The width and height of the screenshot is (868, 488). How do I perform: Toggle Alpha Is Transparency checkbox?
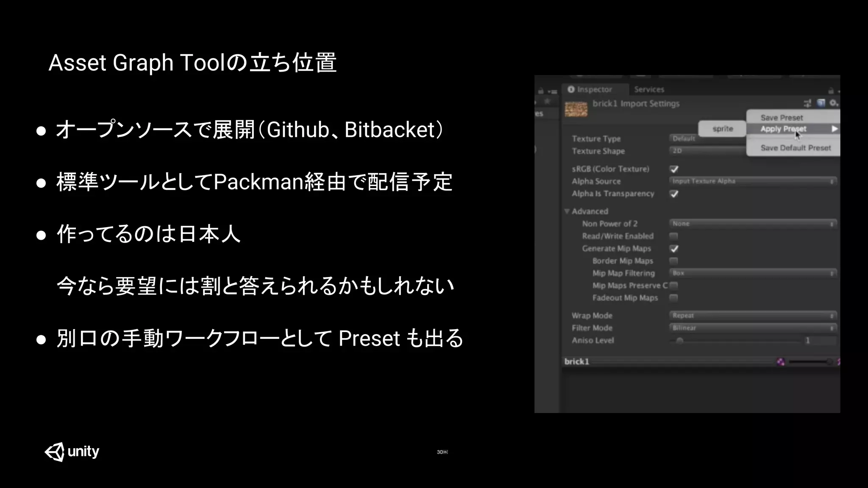pos(674,194)
